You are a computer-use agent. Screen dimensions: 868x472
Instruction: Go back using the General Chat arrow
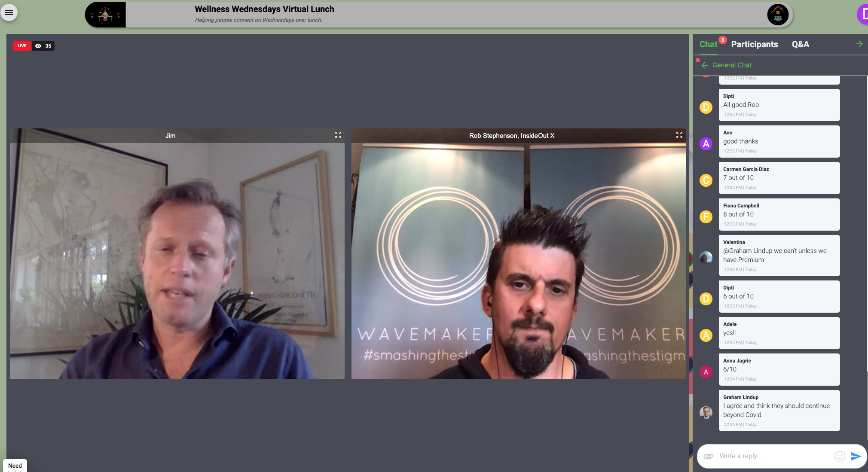705,65
